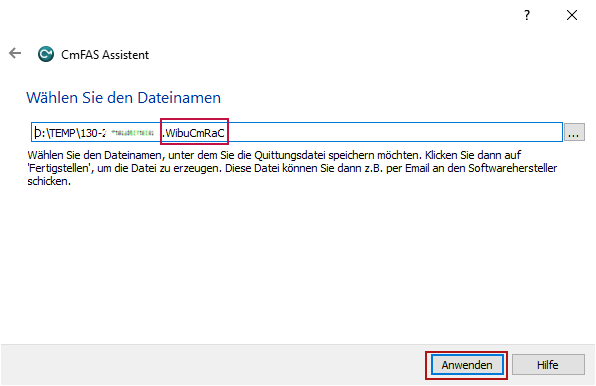Open the question mark help icon
596x386 pixels.
tap(527, 15)
